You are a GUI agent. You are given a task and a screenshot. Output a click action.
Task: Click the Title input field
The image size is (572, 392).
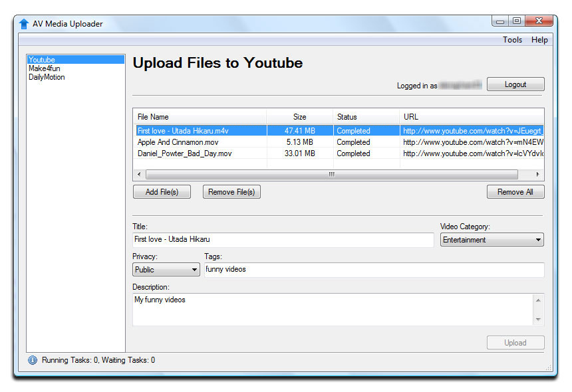[x=283, y=239]
